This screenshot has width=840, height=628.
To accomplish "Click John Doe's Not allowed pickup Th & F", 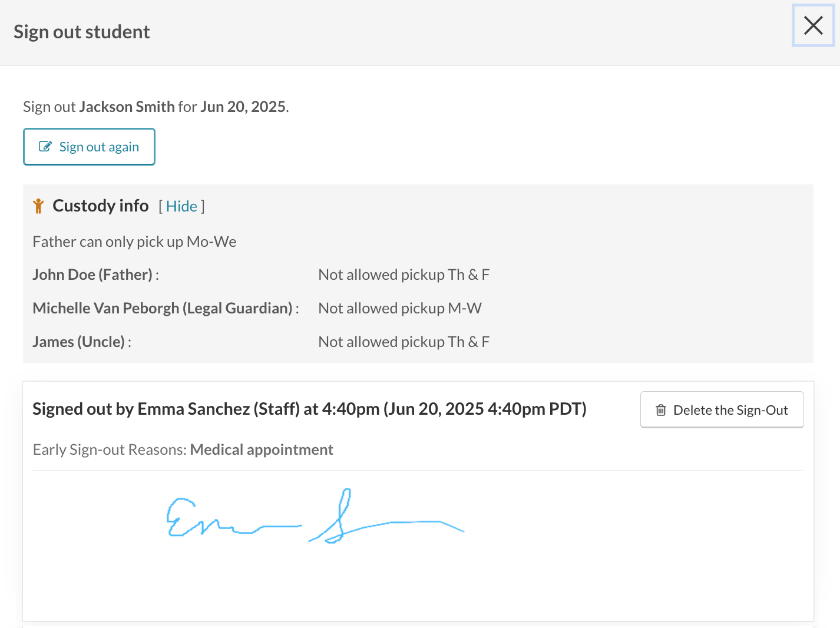I will 404,275.
